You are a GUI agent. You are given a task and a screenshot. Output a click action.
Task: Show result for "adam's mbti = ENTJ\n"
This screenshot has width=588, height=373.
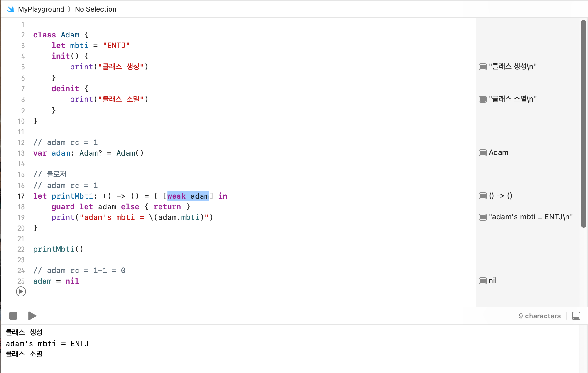tap(483, 217)
